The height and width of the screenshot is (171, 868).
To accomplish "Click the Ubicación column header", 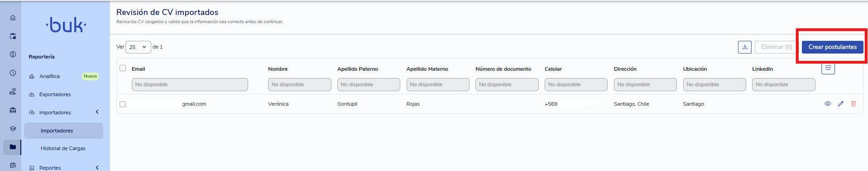I will [695, 69].
